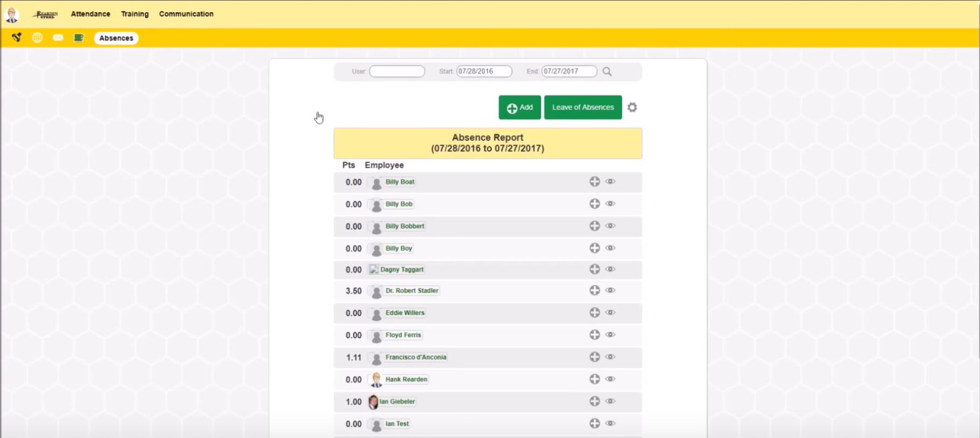View absences of Billy Bob

click(610, 204)
